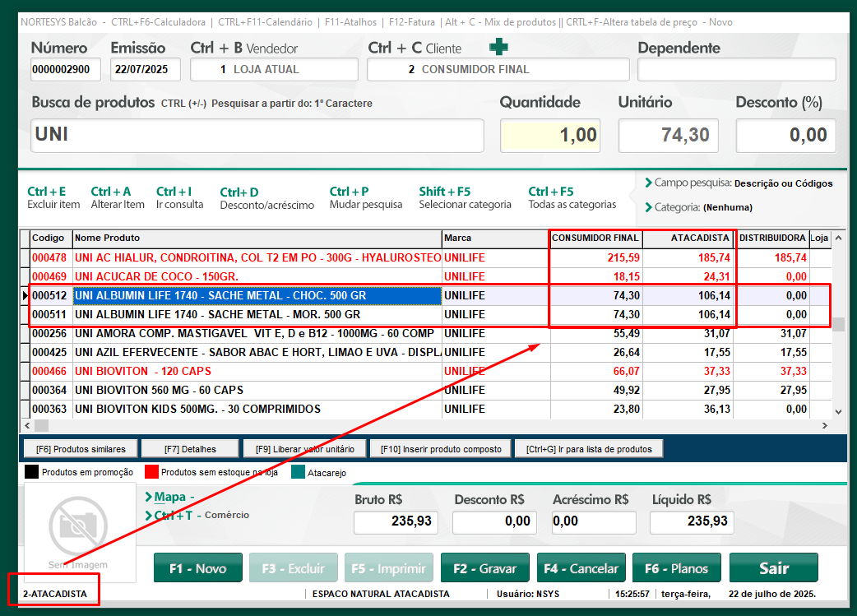Click the 'Sem Imagem' camera placeholder
The image size is (857, 616).
[x=78, y=526]
